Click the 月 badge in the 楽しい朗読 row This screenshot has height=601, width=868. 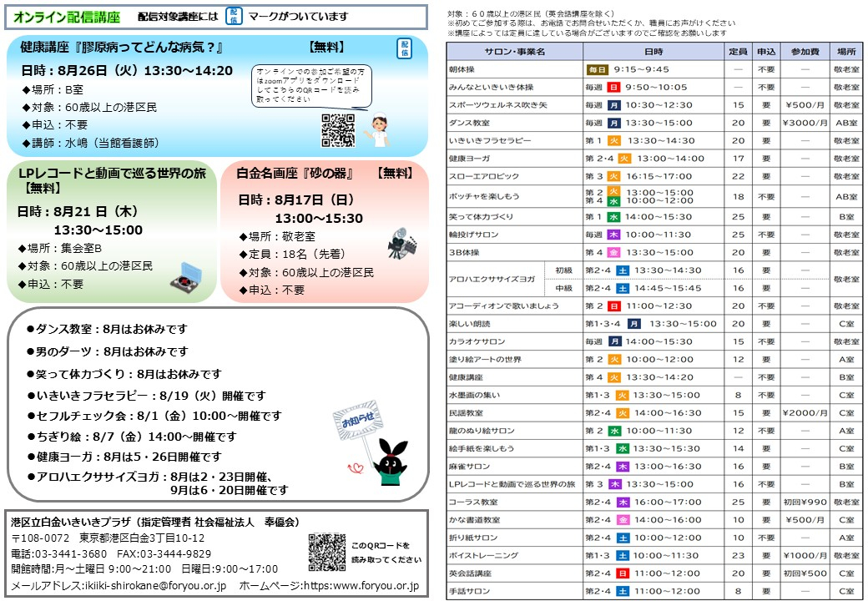[x=633, y=324]
